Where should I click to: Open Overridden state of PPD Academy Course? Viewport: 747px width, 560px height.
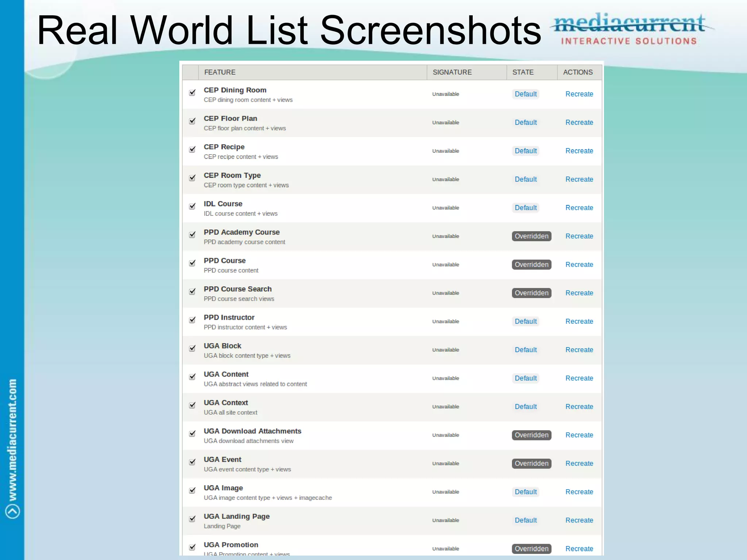[531, 236]
